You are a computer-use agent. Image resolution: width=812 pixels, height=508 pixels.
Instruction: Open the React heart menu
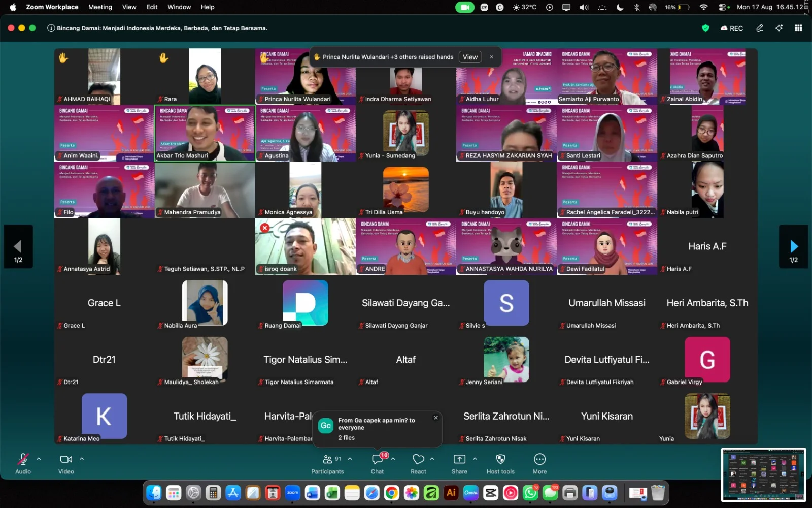click(418, 464)
